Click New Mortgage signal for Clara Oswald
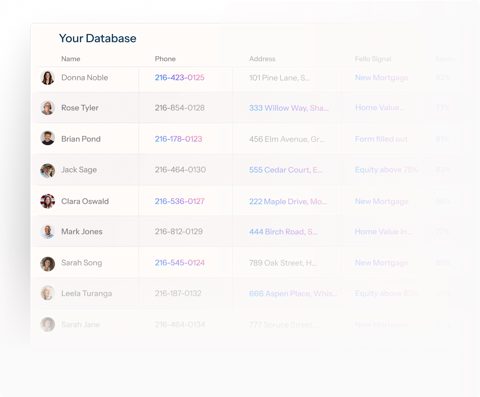Viewport: 480px width, 397px height. (x=381, y=201)
